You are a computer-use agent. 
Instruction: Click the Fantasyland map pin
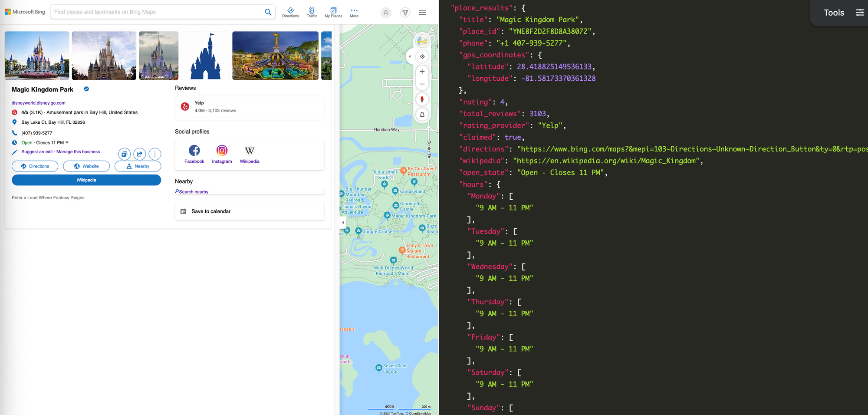395,191
